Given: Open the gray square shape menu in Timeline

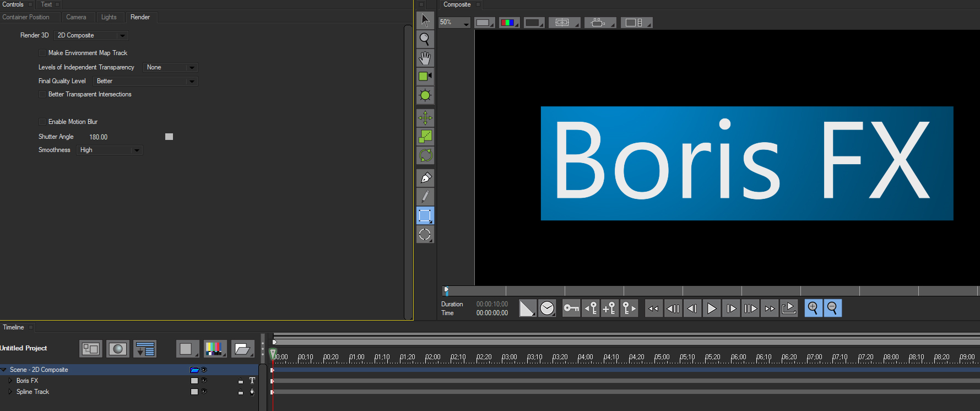Looking at the screenshot, I should click(x=188, y=349).
